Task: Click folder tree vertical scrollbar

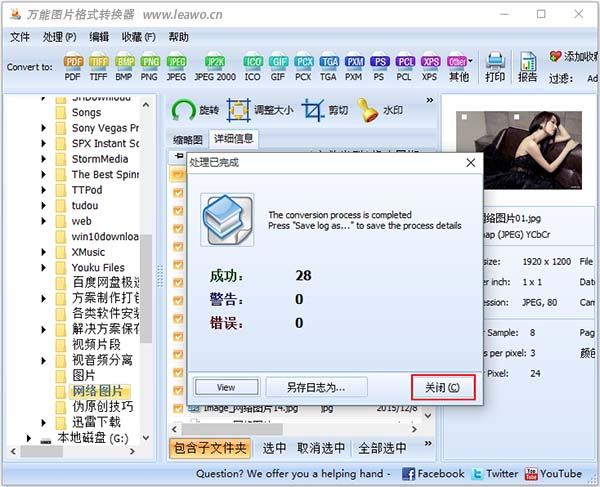Action: click(x=146, y=289)
